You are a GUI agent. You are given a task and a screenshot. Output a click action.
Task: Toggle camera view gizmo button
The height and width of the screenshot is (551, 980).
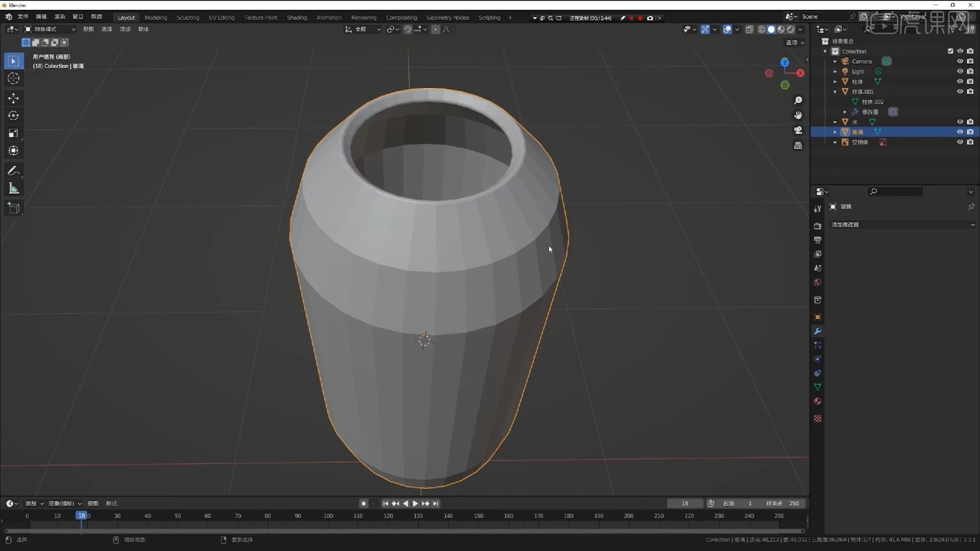click(x=798, y=130)
